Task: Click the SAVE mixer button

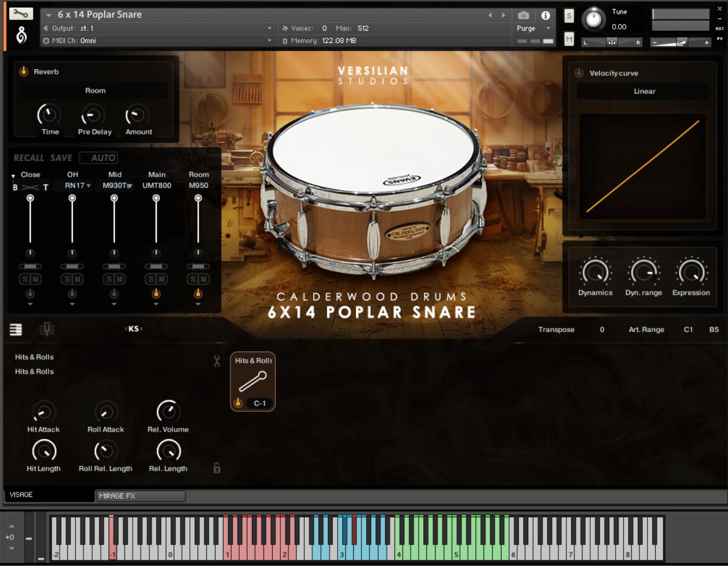Action: pyautogui.click(x=61, y=158)
